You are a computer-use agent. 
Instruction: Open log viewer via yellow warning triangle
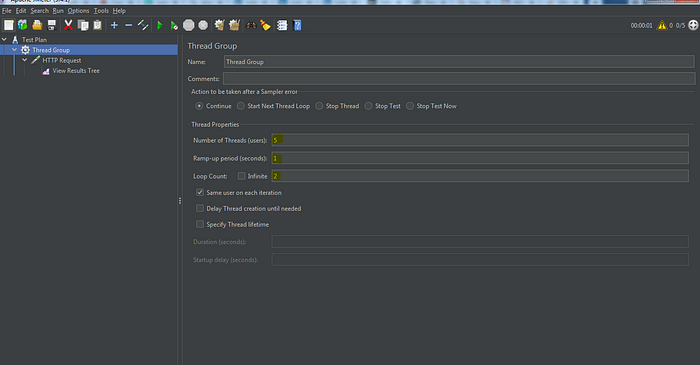coord(662,25)
